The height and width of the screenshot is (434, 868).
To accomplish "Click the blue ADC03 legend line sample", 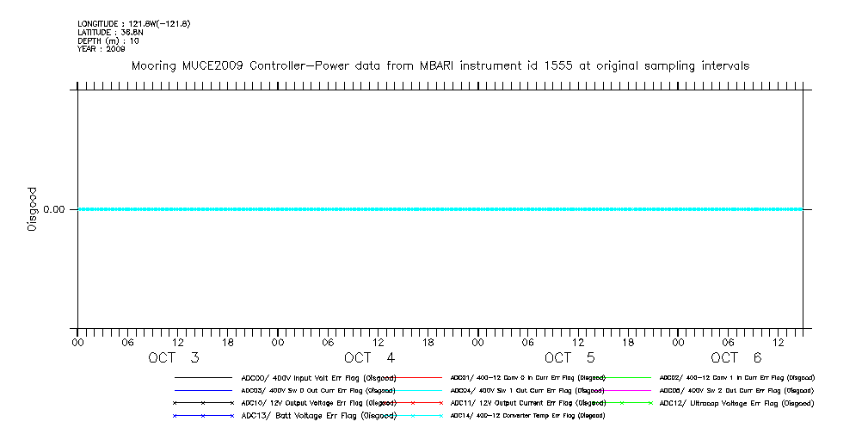I will (x=203, y=390).
